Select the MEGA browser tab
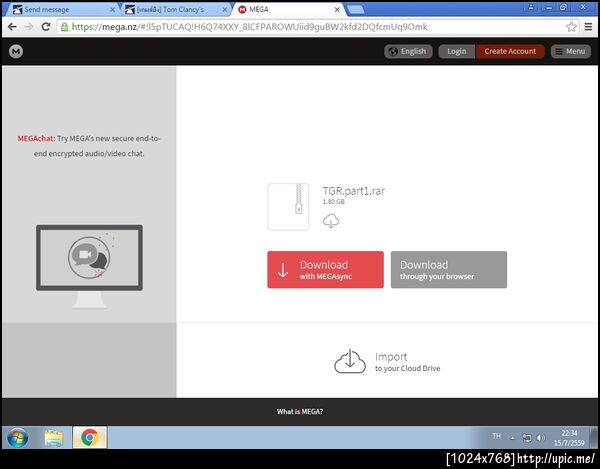The height and width of the screenshot is (469, 600). [x=288, y=10]
